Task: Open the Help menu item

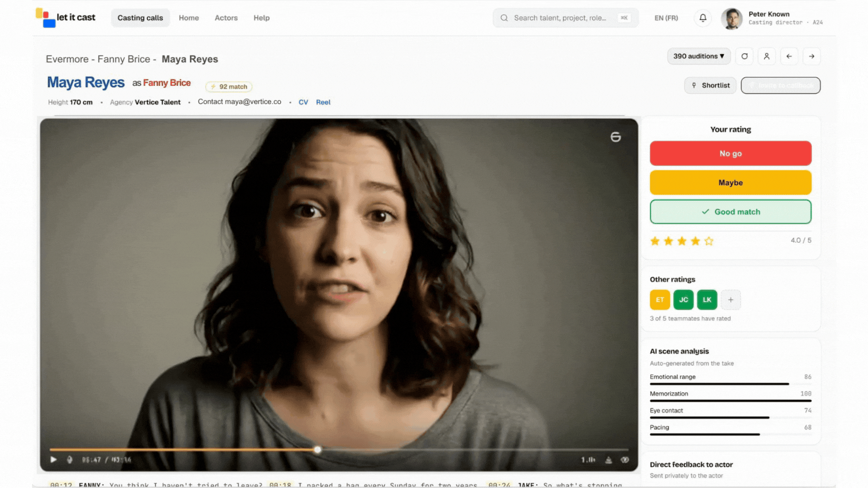Action: tap(261, 18)
